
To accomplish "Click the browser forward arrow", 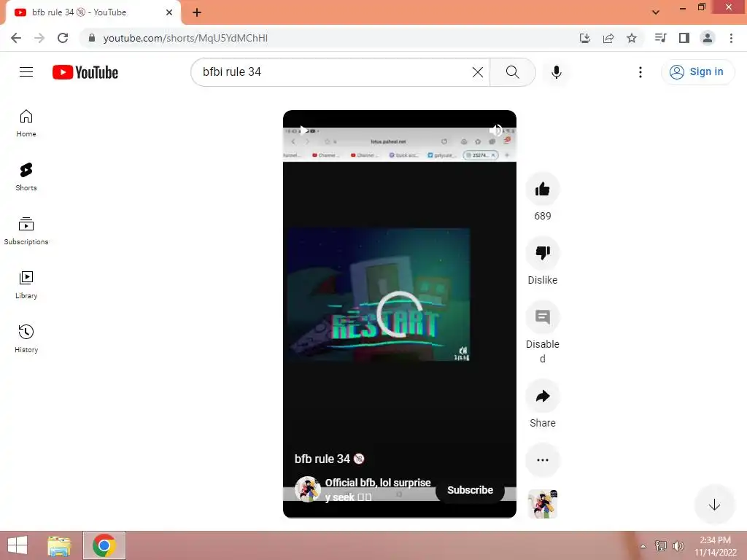I will click(39, 38).
